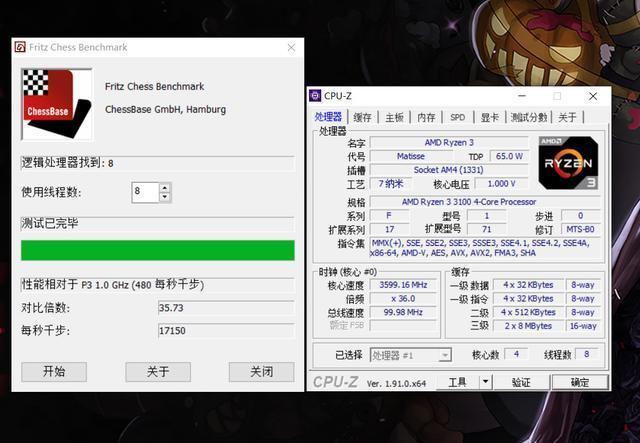This screenshot has height=443, width=640.
Task: Click the core speed 3599.16 MHz value
Action: point(403,285)
